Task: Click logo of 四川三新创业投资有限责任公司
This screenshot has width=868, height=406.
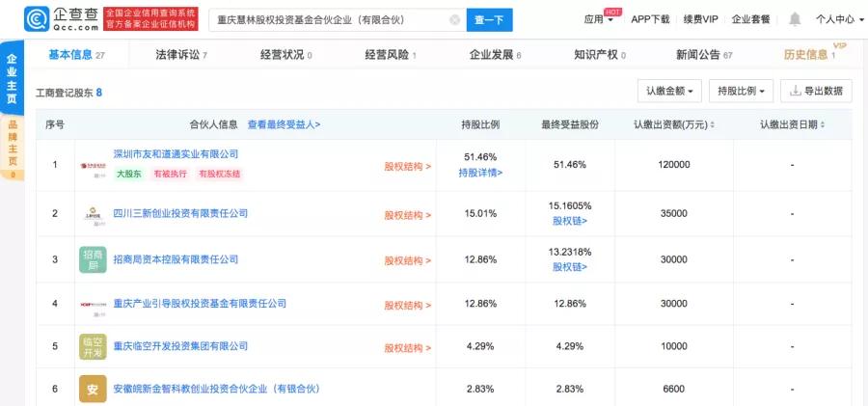Action: [93, 214]
